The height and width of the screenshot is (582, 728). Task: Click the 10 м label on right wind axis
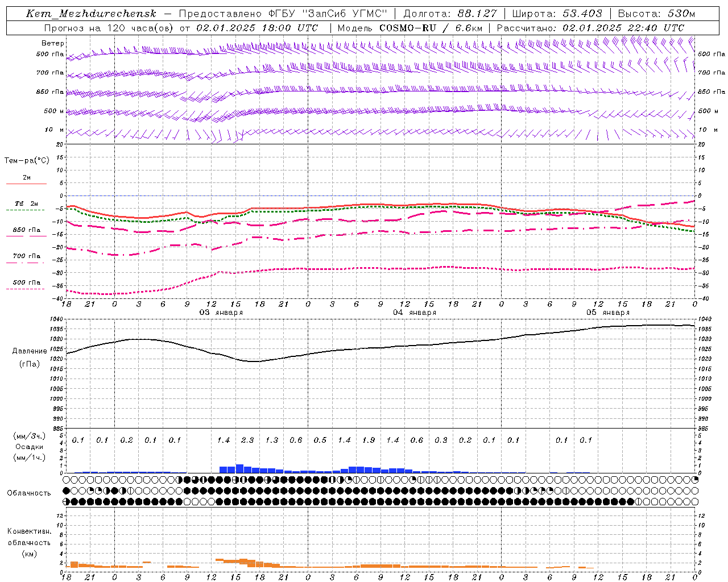click(x=708, y=130)
